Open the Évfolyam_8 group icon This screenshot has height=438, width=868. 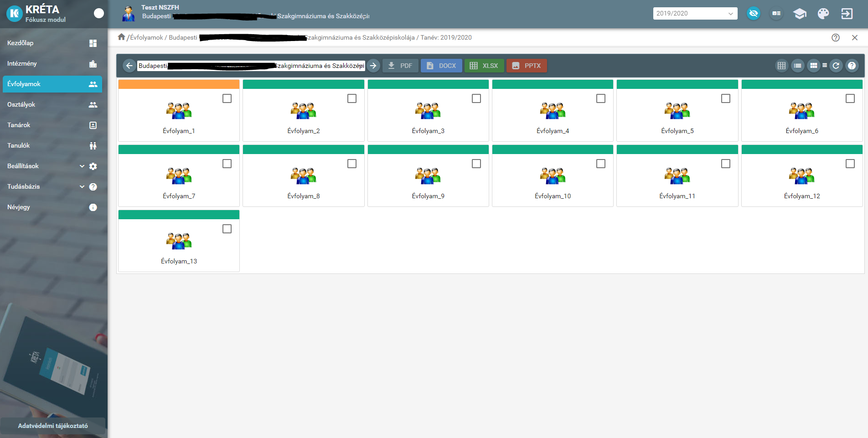(304, 175)
